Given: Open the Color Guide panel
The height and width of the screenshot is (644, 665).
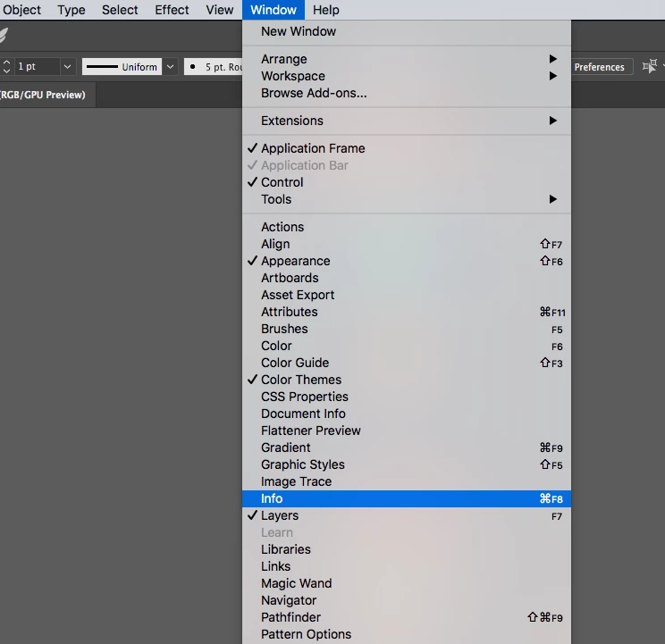Looking at the screenshot, I should coord(407,363).
